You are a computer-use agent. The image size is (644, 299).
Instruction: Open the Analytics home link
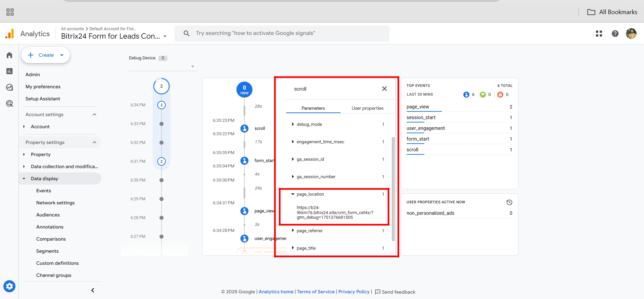[276, 292]
